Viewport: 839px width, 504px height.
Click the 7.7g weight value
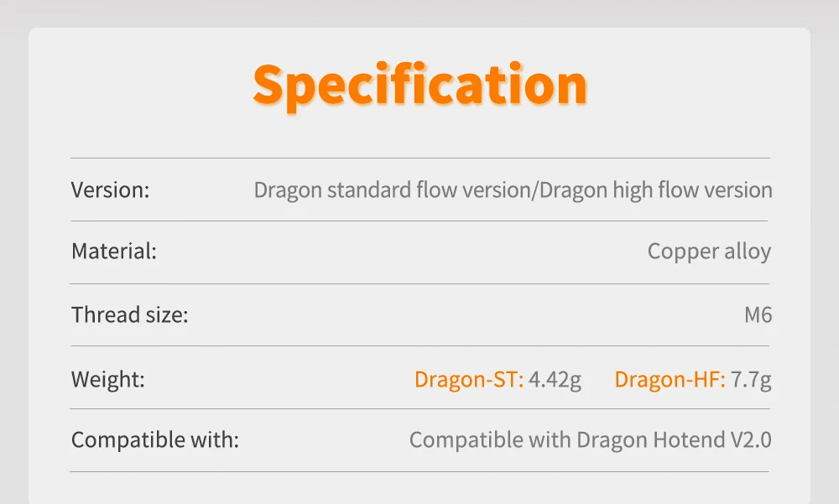click(751, 379)
